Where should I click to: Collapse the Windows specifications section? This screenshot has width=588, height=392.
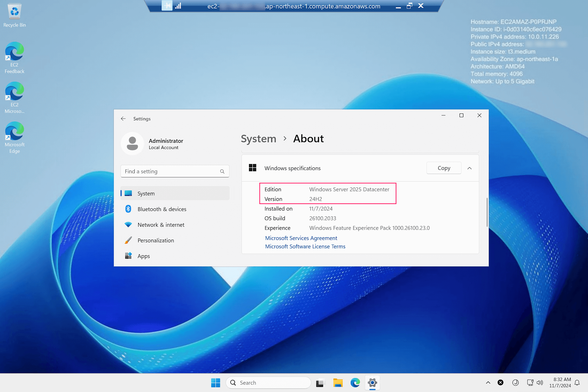point(470,168)
